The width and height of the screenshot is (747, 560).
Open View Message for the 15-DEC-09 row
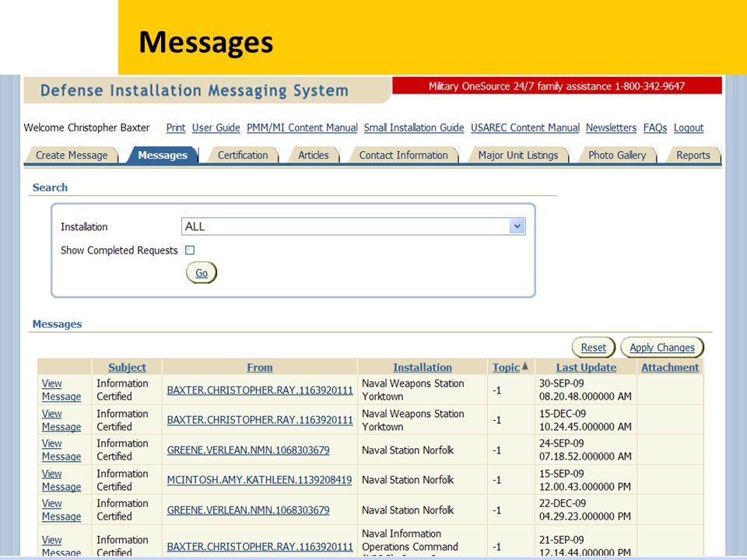point(61,420)
